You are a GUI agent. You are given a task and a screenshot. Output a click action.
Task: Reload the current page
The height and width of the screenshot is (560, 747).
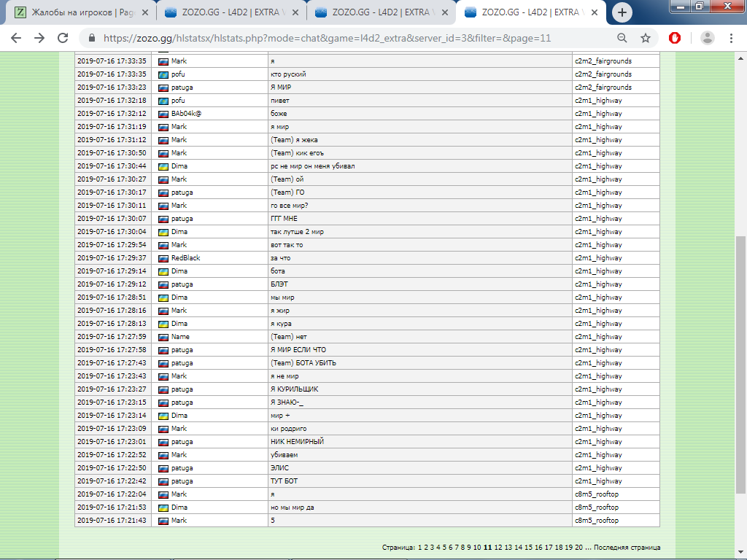tap(63, 38)
